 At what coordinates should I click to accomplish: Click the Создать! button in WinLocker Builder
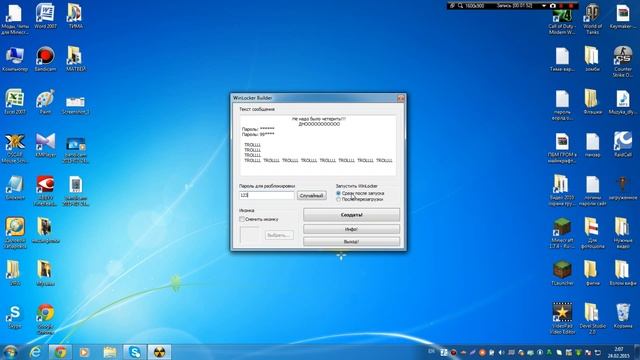[351, 215]
